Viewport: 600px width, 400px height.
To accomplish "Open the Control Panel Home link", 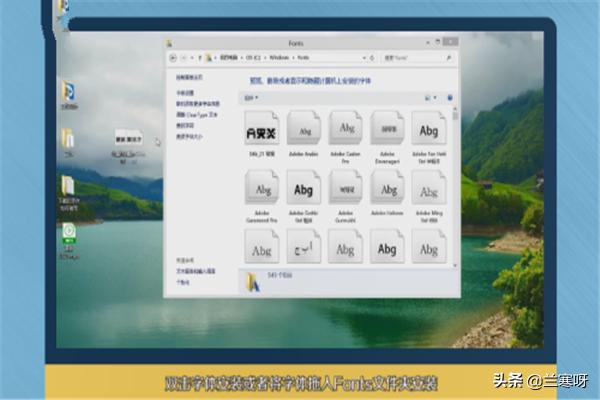I will click(x=190, y=77).
